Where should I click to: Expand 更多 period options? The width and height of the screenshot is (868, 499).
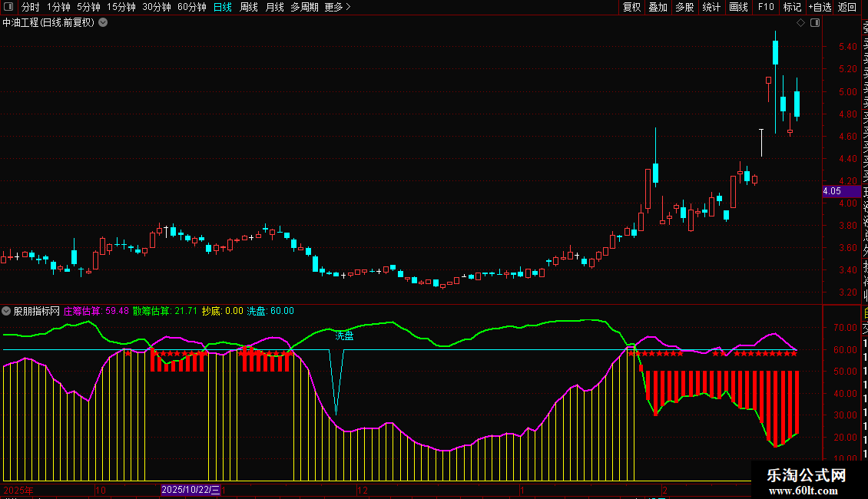(337, 8)
